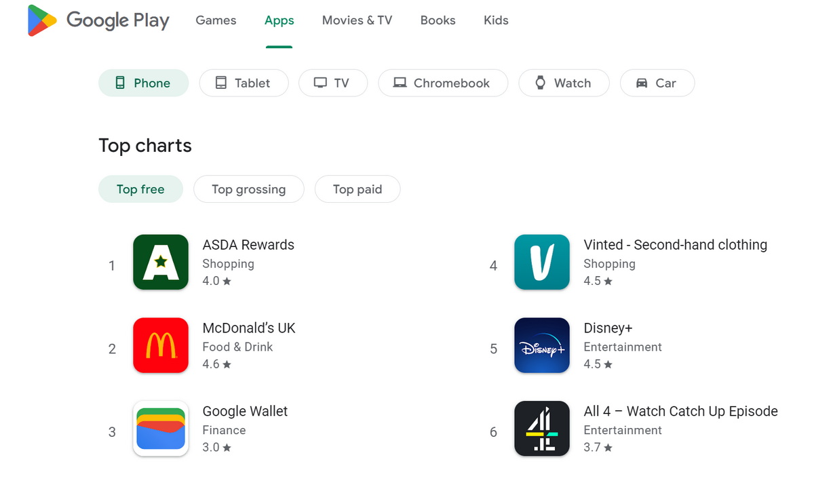The image size is (814, 504).
Task: Open the Vinted app icon
Action: [x=542, y=262]
